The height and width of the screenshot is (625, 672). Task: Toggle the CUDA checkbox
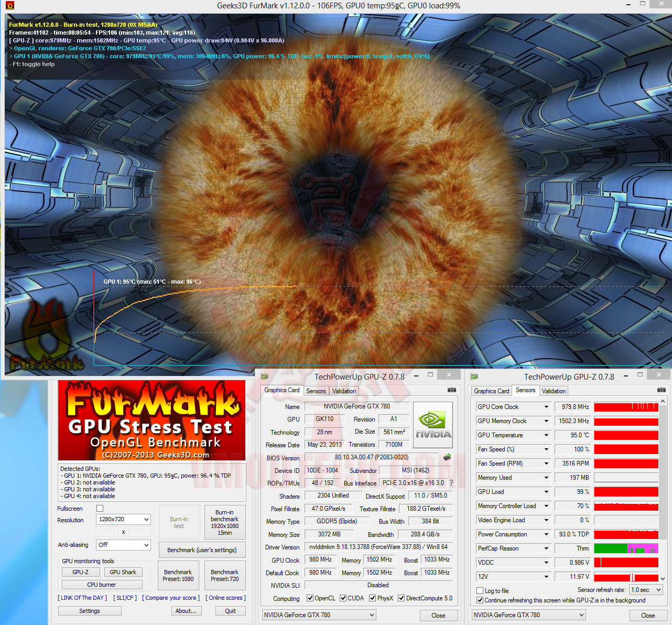[x=343, y=598]
